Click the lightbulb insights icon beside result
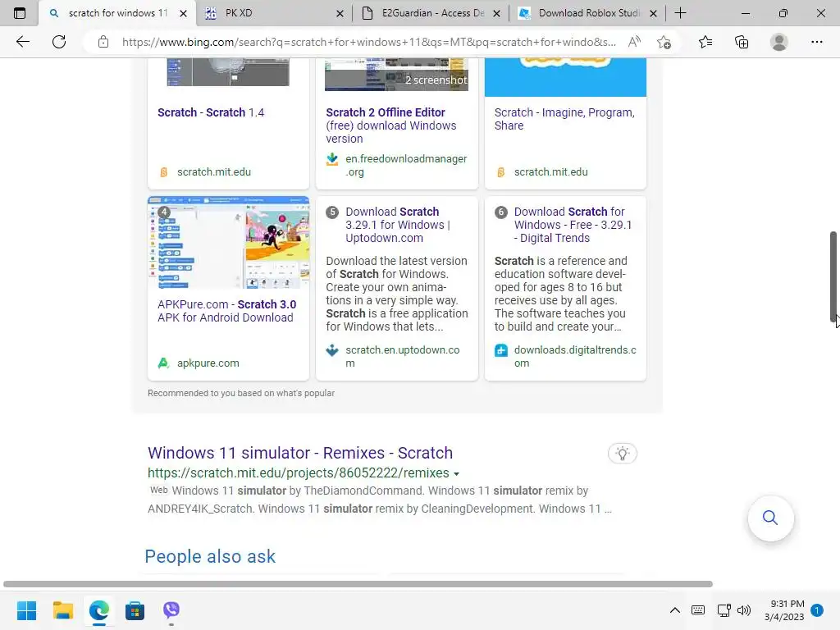Viewport: 840px width, 630px height. (x=622, y=454)
